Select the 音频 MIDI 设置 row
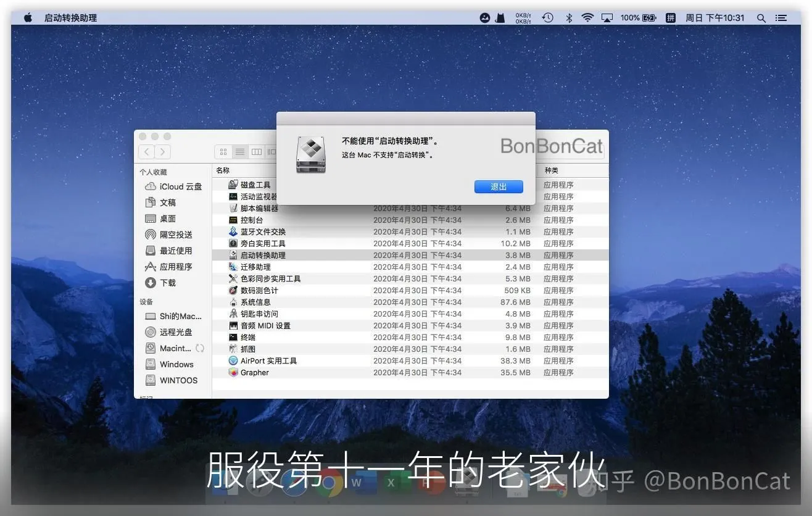 pos(410,325)
